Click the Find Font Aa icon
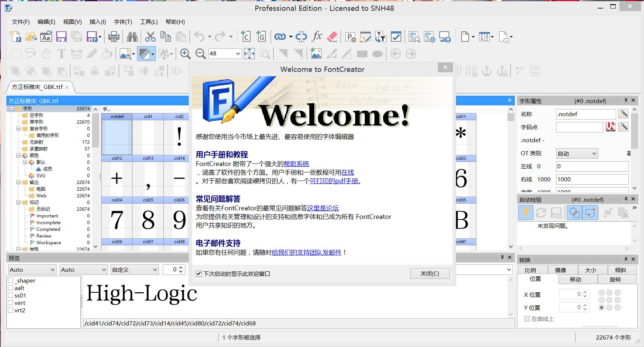This screenshot has height=347, width=644. (46, 36)
